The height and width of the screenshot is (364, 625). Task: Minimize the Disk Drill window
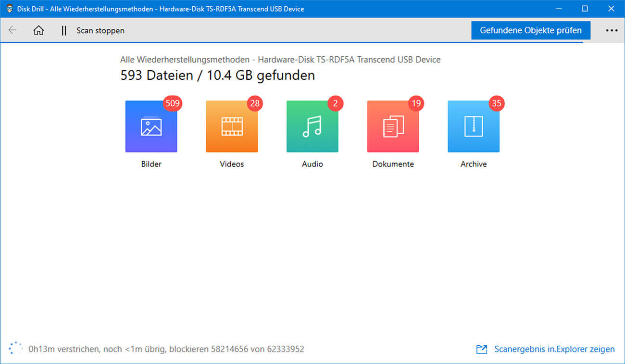(559, 9)
